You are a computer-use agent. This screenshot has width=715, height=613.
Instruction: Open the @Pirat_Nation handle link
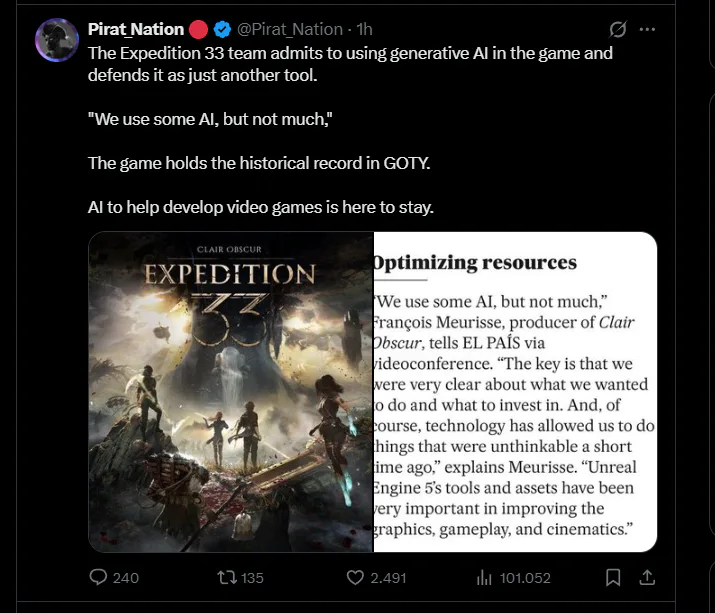289,30
